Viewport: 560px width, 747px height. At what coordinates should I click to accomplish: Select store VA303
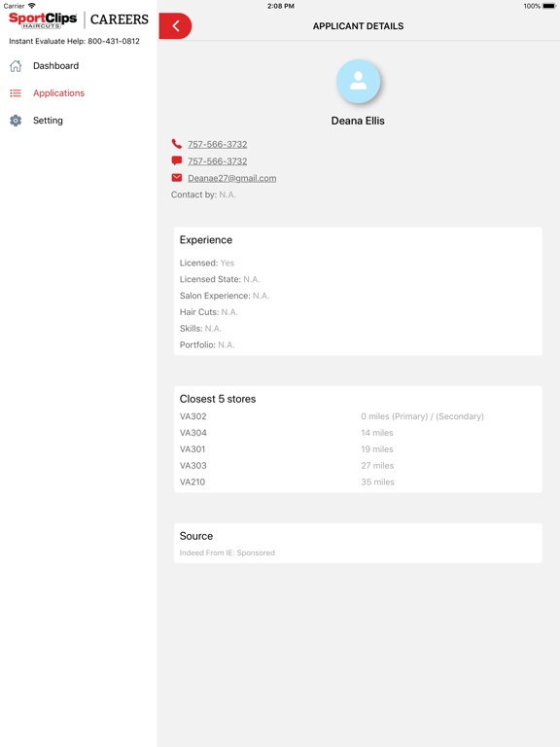(192, 466)
